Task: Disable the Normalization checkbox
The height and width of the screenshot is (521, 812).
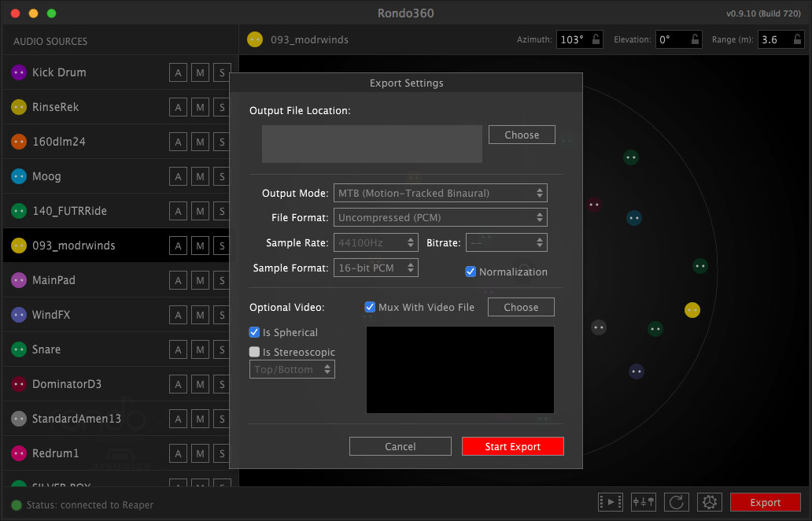Action: tap(471, 272)
